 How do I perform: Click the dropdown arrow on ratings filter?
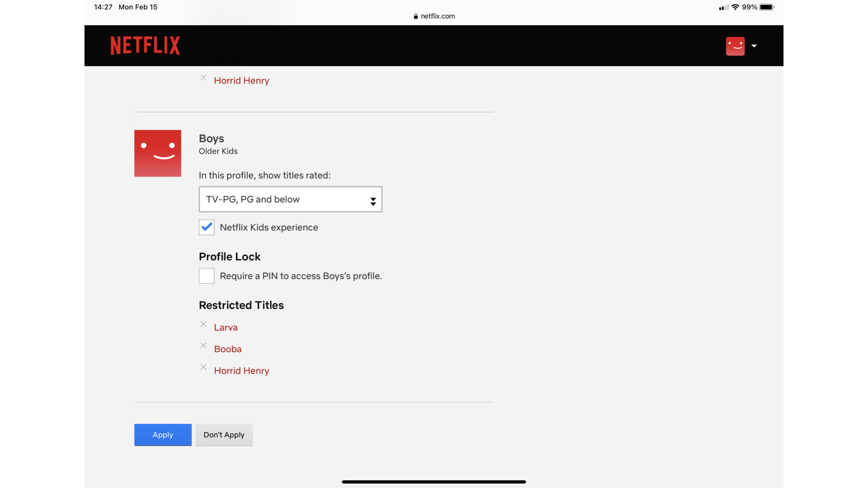tap(372, 199)
